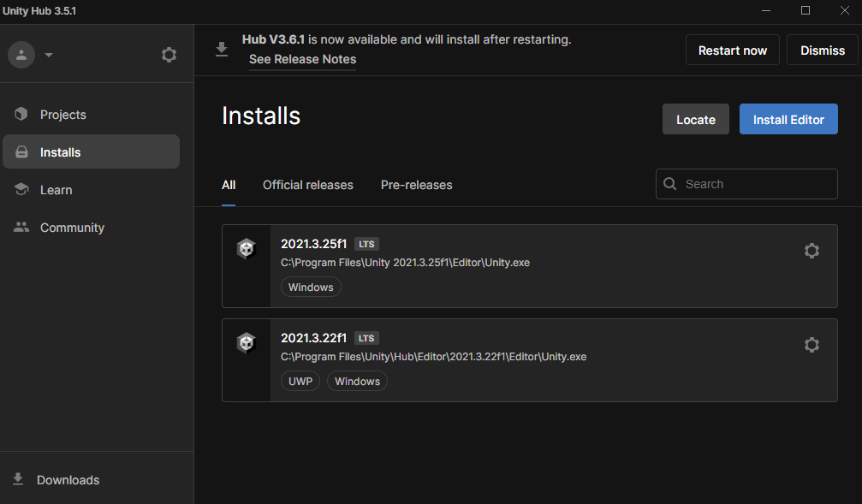Image resolution: width=862 pixels, height=504 pixels.
Task: Open settings gear for 2021.3.22f1 install
Action: [x=811, y=345]
